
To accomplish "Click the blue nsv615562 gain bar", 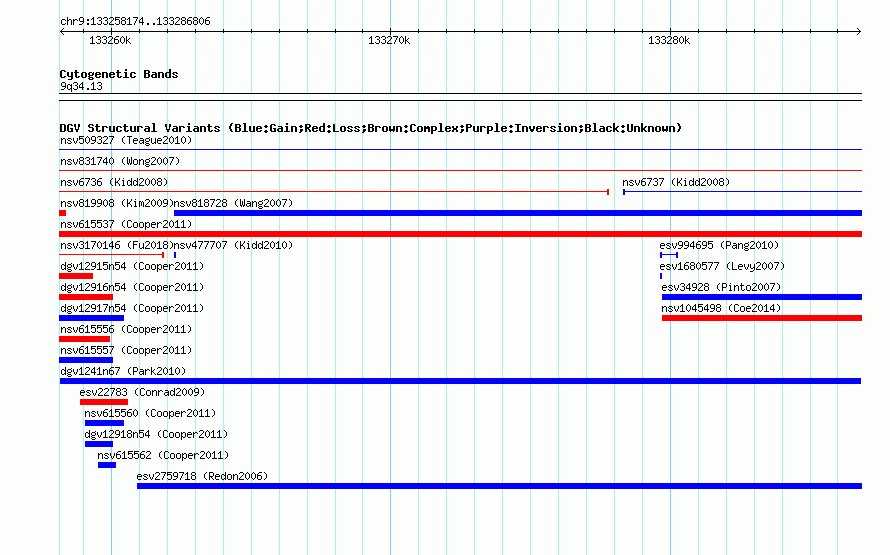I will pos(107,465).
